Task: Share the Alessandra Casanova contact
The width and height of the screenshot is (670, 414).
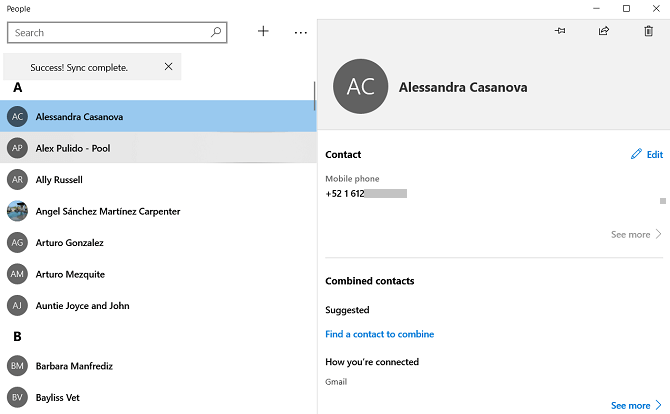Action: point(604,31)
